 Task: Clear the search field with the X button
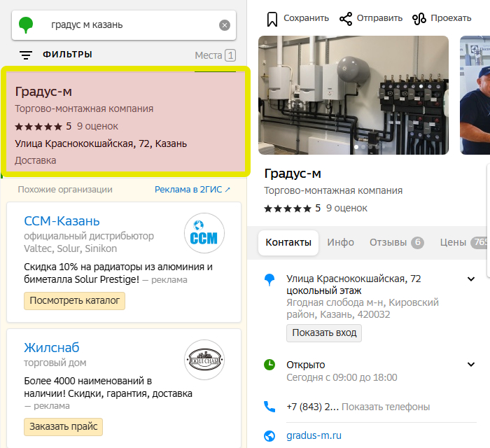[x=225, y=25]
